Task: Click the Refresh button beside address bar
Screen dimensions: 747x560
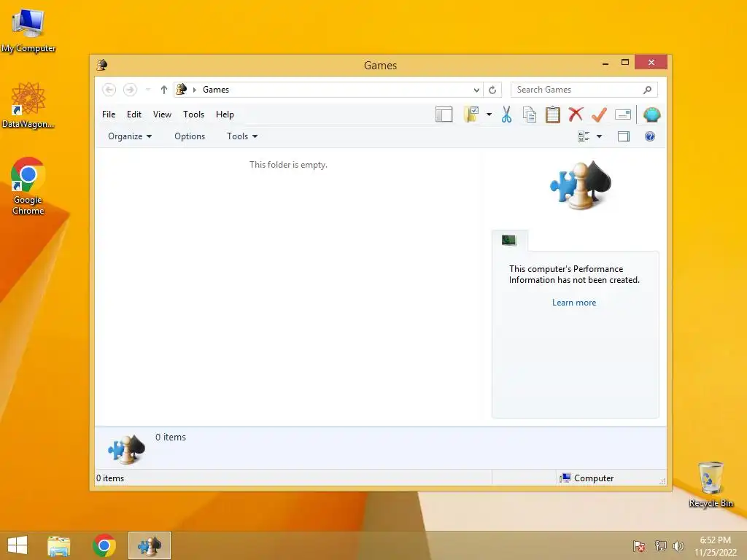Action: coord(492,90)
